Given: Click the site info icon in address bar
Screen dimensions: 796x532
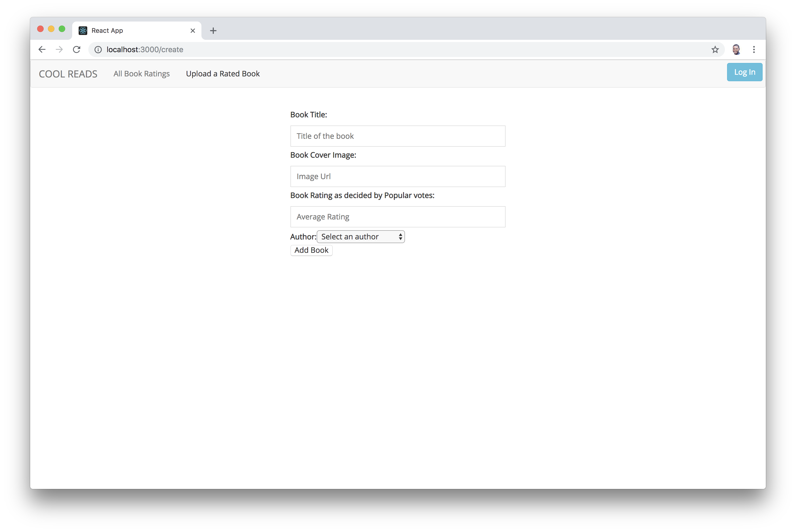Looking at the screenshot, I should coord(98,49).
